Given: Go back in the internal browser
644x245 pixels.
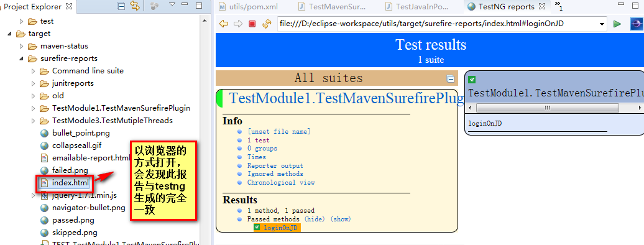Looking at the screenshot, I should [223, 24].
